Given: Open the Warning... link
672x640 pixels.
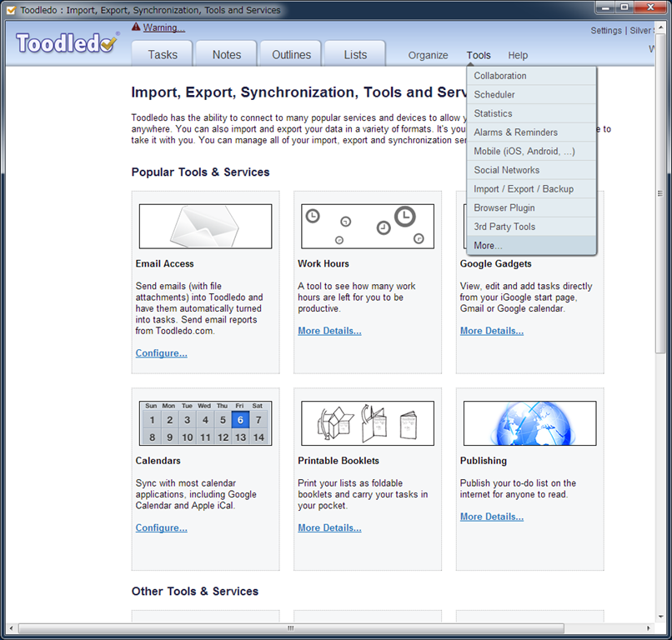Looking at the screenshot, I should pyautogui.click(x=163, y=27).
